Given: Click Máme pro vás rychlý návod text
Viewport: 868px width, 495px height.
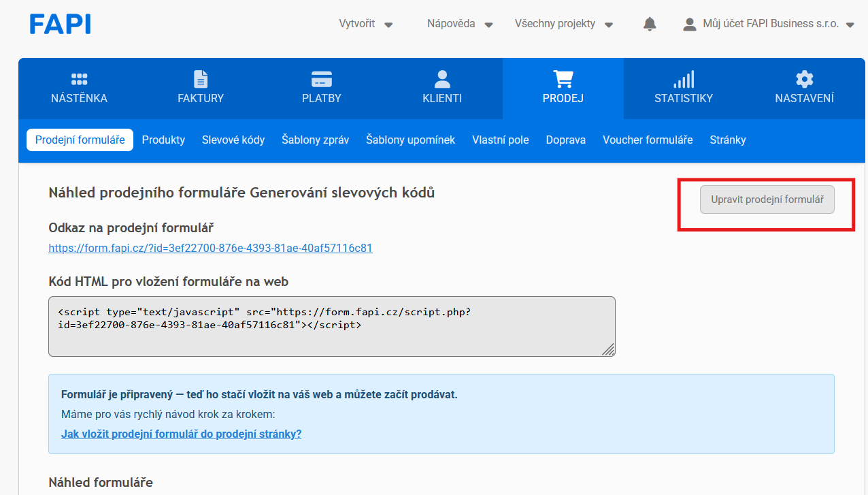Looking at the screenshot, I should coord(168,414).
